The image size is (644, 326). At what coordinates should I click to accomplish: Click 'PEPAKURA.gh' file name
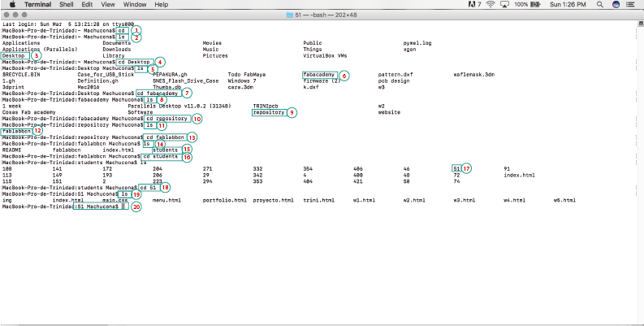click(170, 75)
